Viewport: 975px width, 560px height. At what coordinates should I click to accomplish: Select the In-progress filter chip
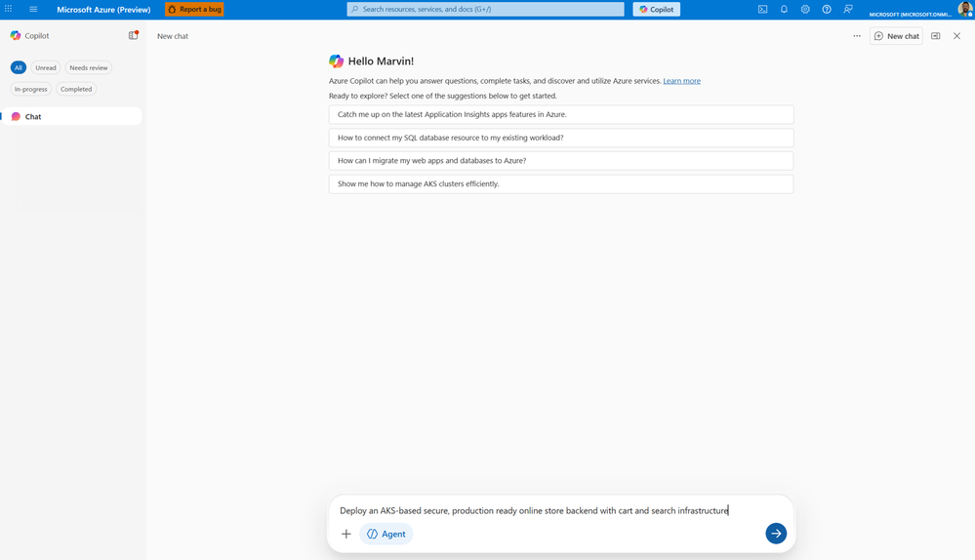pyautogui.click(x=30, y=89)
